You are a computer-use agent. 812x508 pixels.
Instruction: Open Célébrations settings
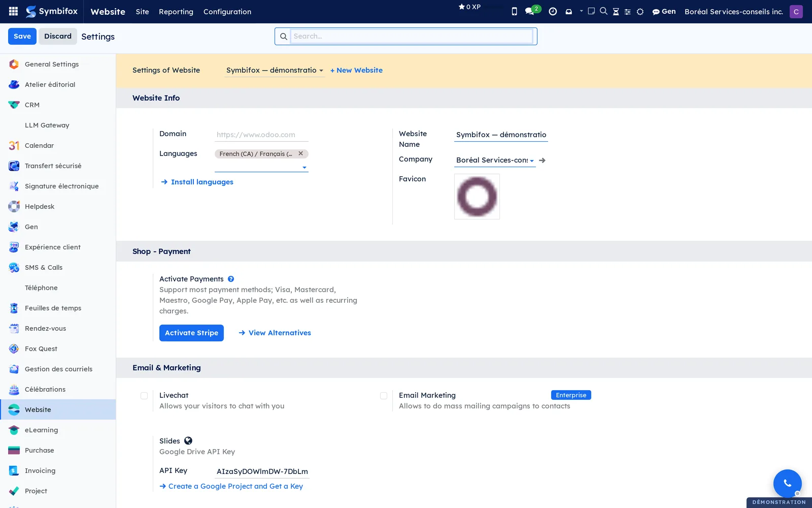pos(58,389)
